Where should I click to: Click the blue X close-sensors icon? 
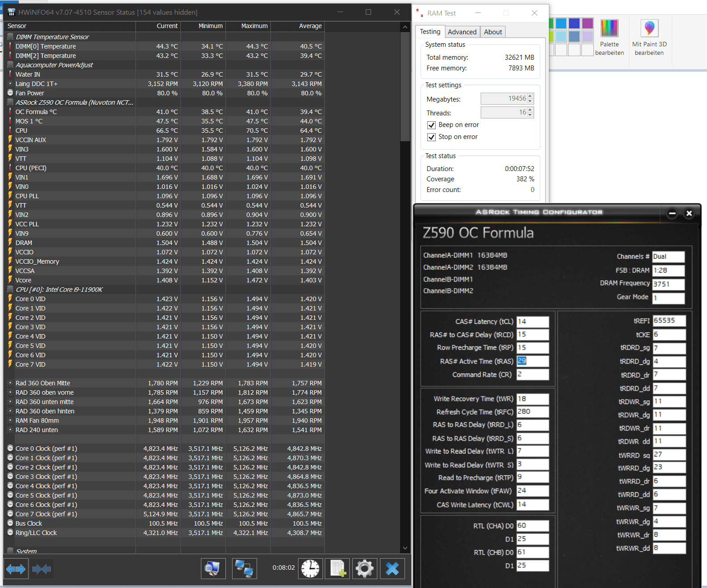click(392, 569)
